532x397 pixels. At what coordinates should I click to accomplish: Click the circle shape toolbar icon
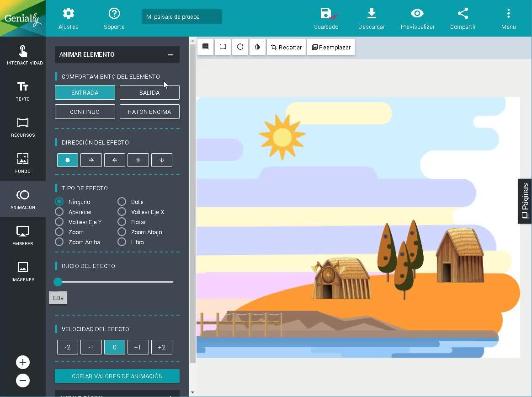(x=240, y=47)
